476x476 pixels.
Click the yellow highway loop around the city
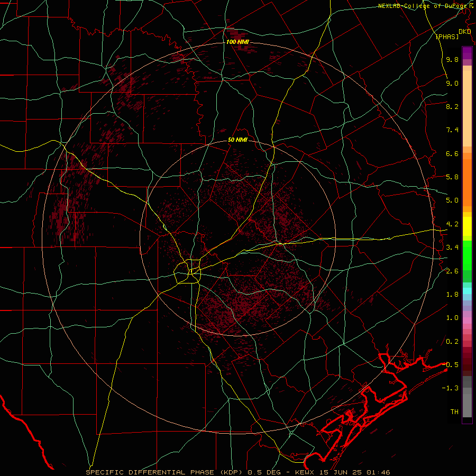[x=188, y=271]
